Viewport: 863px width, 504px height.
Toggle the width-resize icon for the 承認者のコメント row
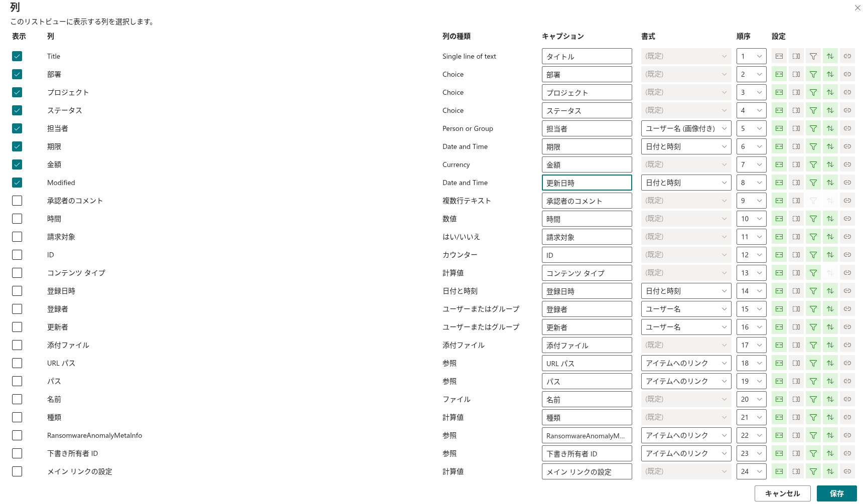(x=779, y=201)
